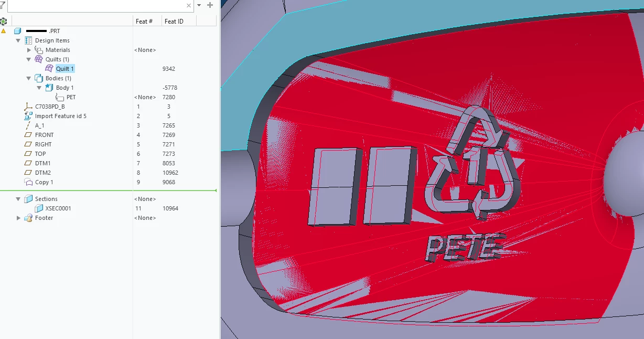Screen dimensions: 644x339
Task: Select the Sections label
Action: (x=46, y=199)
